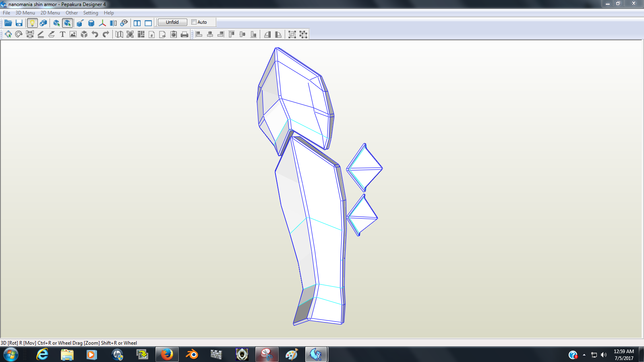Select the pencil edge-edit tool
The image size is (644, 362).
pos(41,34)
